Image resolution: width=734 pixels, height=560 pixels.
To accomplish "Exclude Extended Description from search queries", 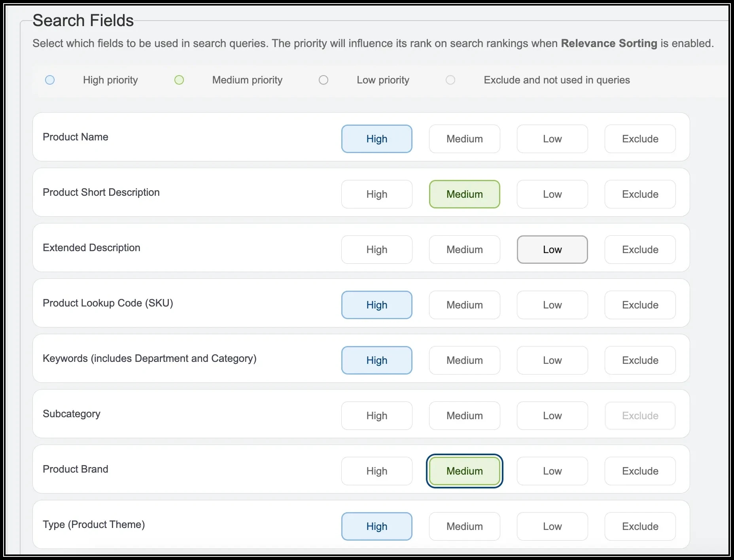I will pos(640,250).
